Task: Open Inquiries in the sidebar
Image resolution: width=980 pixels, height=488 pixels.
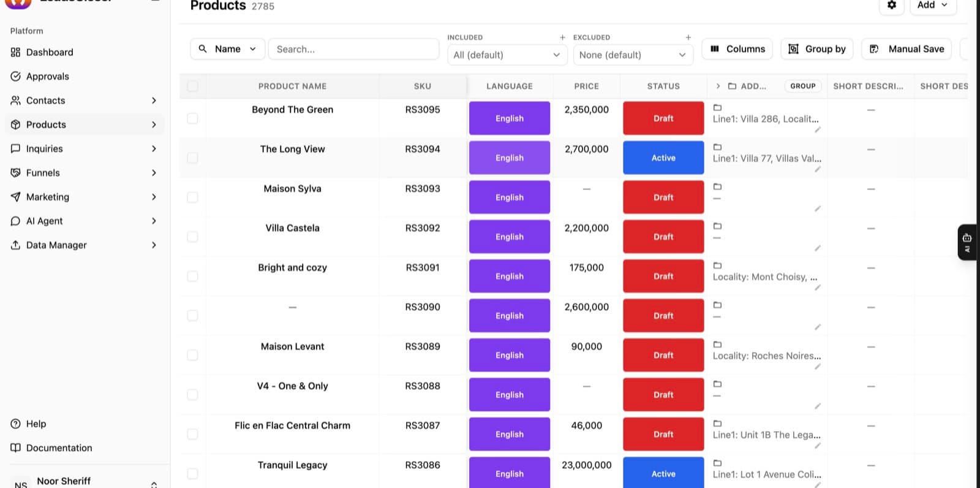Action: click(85, 149)
